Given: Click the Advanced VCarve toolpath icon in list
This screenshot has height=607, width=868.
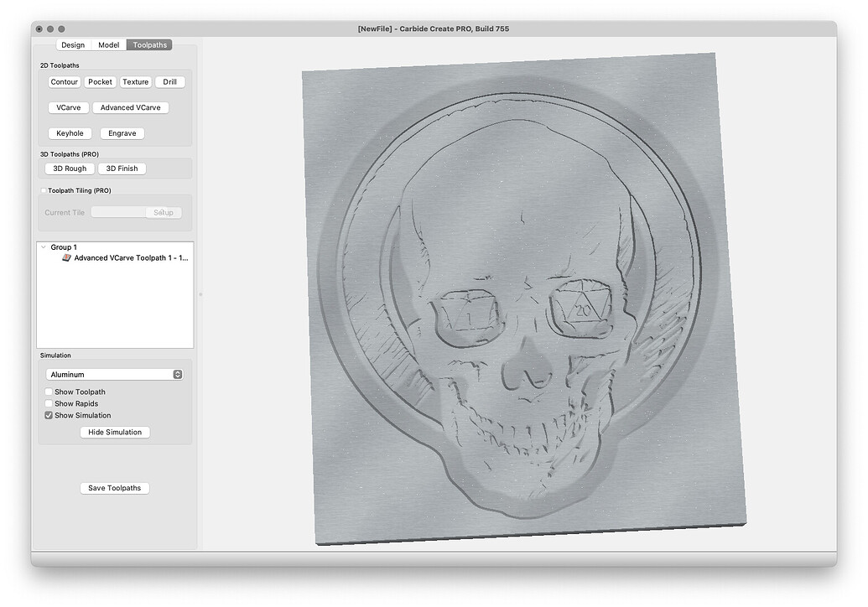Looking at the screenshot, I should click(66, 258).
